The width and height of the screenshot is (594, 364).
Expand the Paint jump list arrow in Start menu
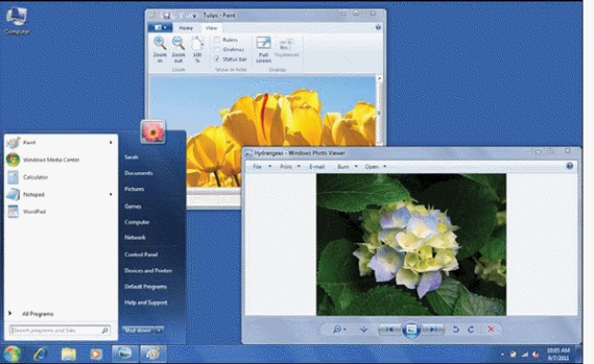[111, 143]
